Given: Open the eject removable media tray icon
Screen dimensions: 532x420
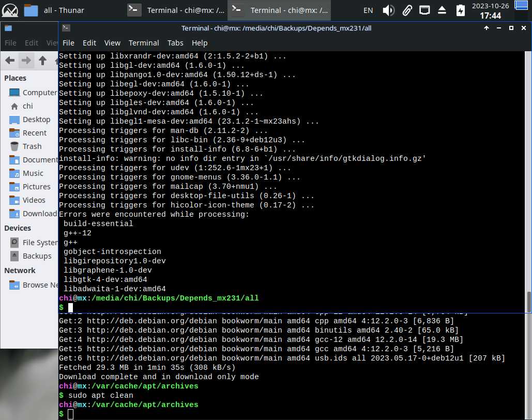Looking at the screenshot, I should tap(442, 10).
